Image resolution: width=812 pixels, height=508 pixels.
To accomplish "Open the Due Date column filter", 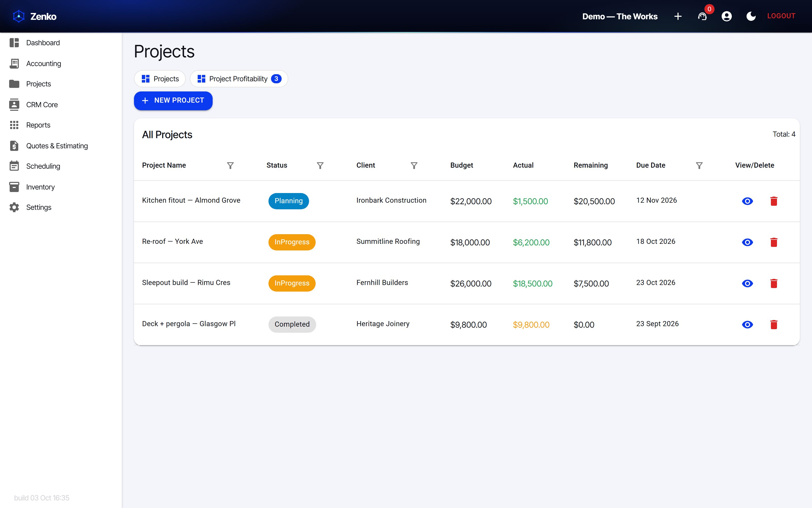I will pos(699,165).
